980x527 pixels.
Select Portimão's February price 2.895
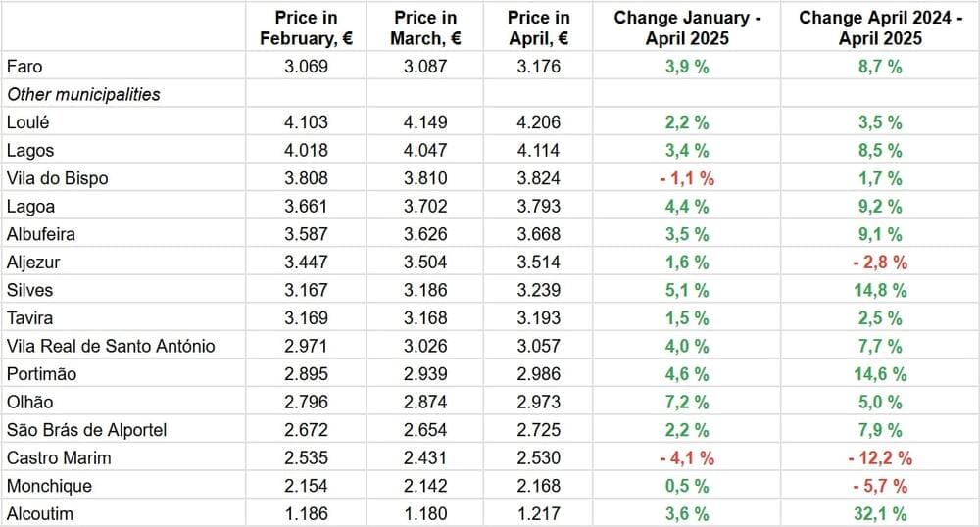coord(306,374)
